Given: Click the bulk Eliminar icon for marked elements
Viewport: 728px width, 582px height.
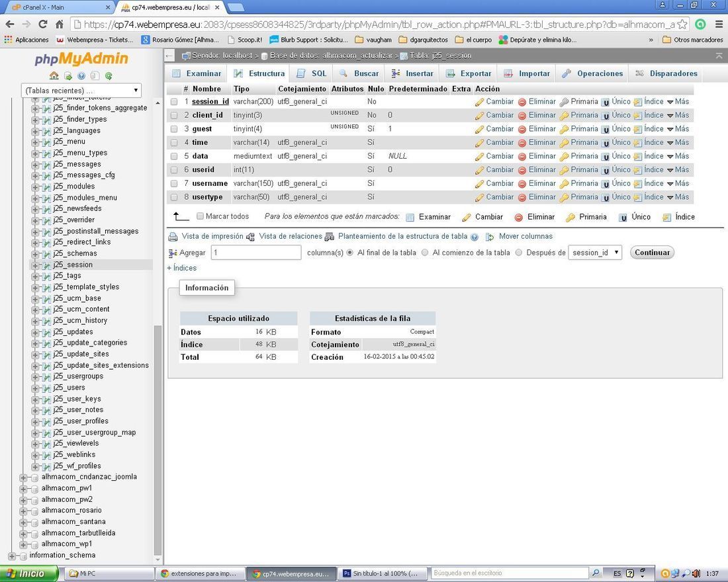Looking at the screenshot, I should pos(519,217).
